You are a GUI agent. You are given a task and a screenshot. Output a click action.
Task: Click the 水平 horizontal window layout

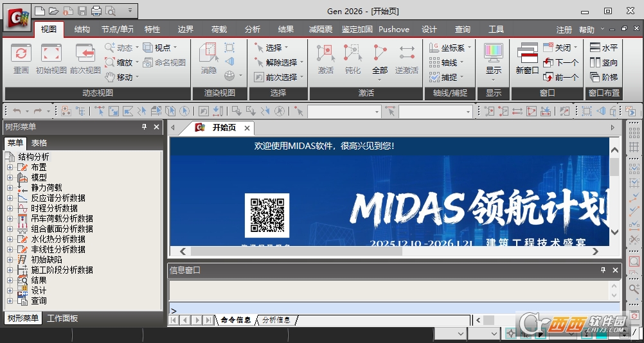604,48
